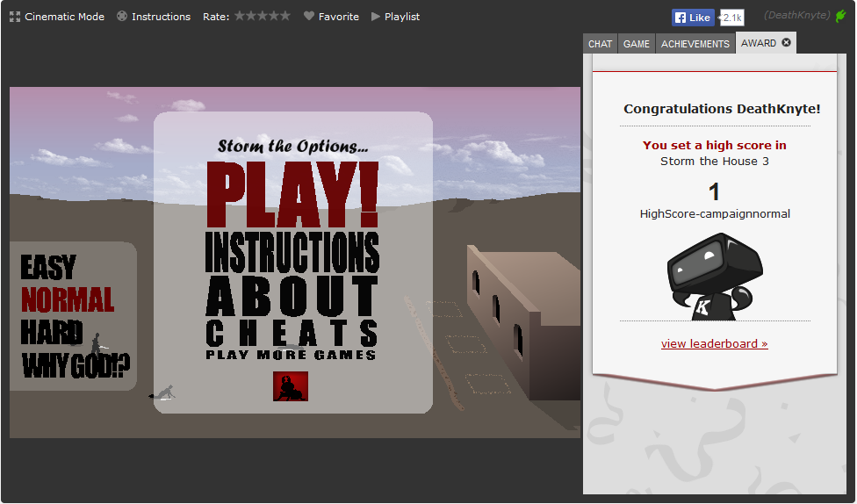The width and height of the screenshot is (857, 504).
Task: Click the Facebook Like button
Action: click(x=693, y=18)
